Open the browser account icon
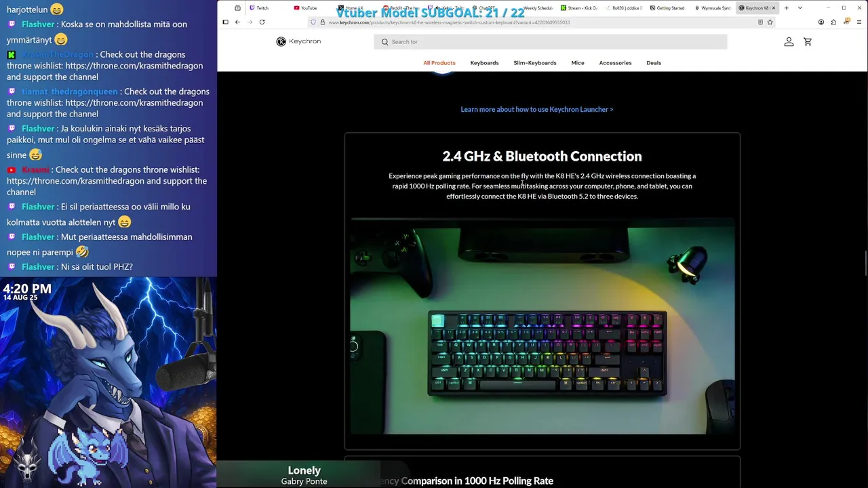 (821, 22)
